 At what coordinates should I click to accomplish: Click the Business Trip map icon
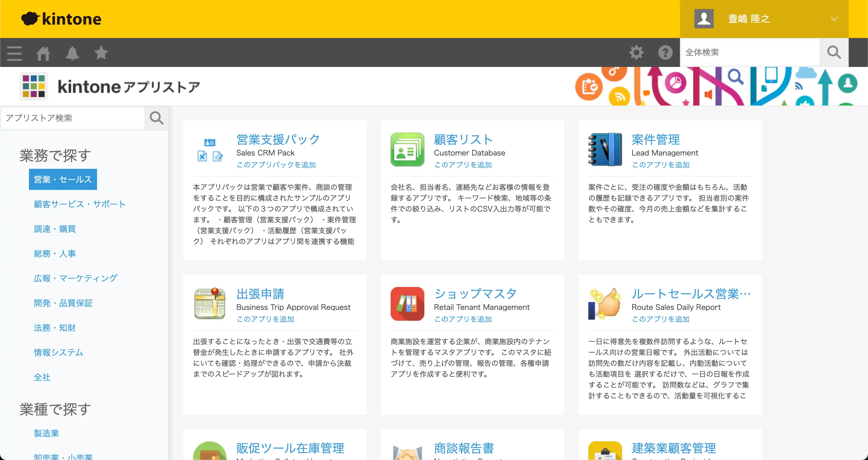coord(209,303)
